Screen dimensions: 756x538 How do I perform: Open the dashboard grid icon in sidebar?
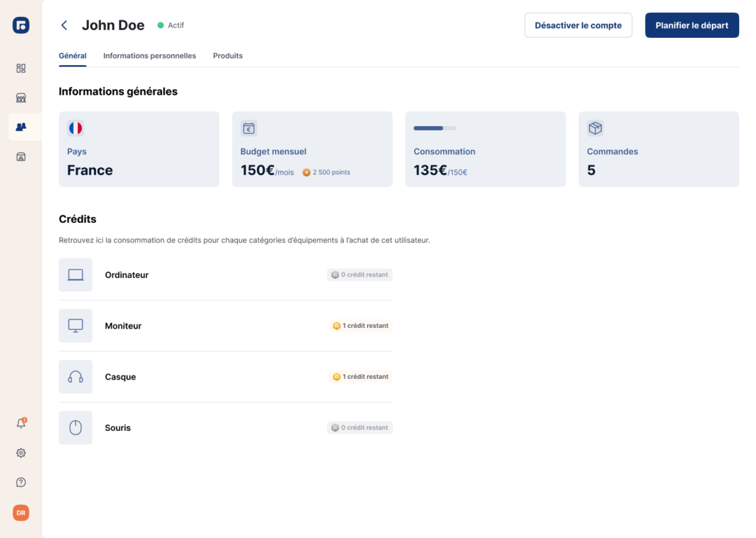coord(21,68)
